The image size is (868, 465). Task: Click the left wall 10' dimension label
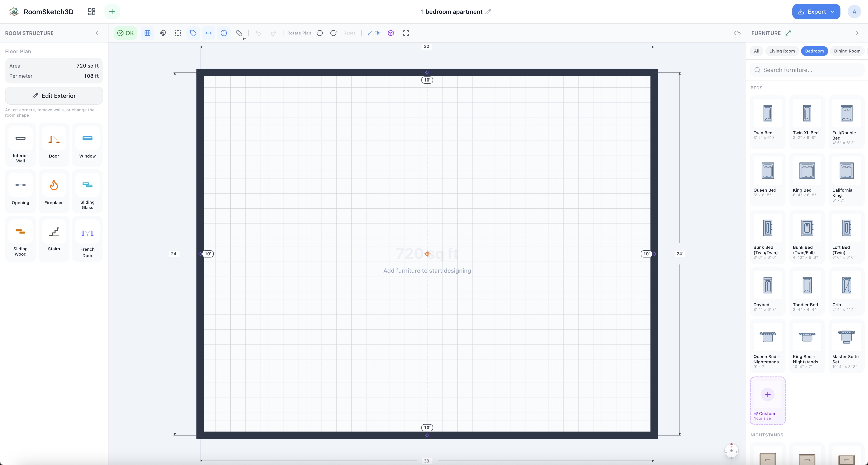tap(208, 254)
